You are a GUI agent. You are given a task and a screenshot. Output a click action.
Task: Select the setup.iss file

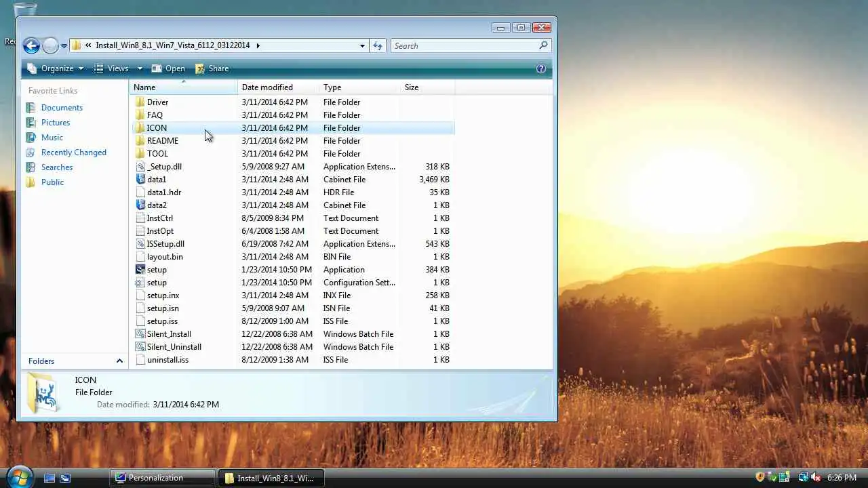(x=162, y=321)
